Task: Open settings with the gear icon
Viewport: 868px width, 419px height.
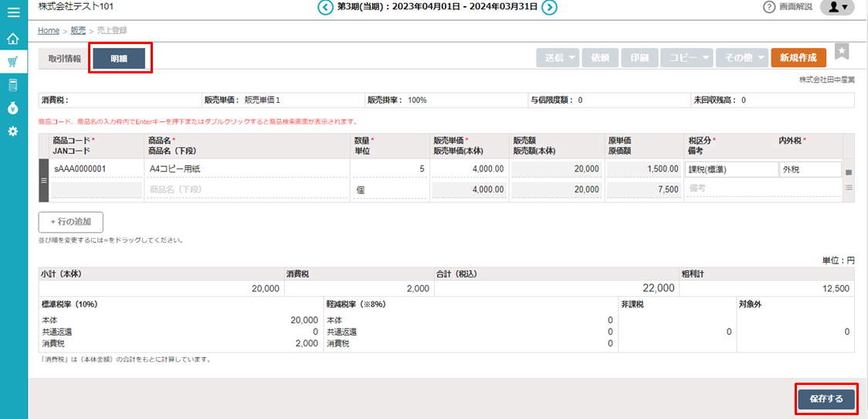Action: (13, 131)
